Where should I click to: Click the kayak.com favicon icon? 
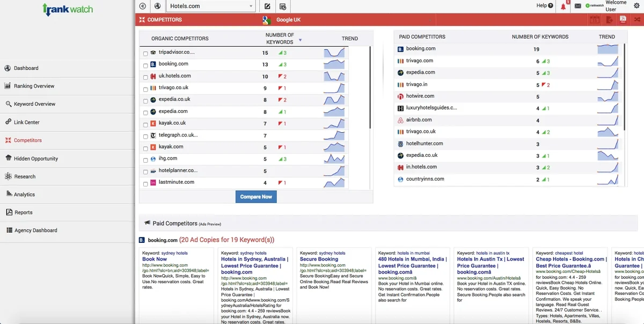click(153, 147)
